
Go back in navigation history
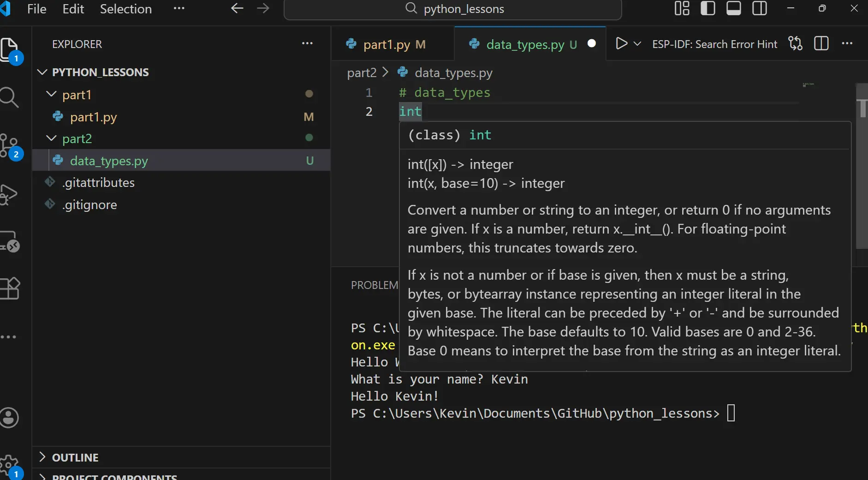click(x=237, y=8)
